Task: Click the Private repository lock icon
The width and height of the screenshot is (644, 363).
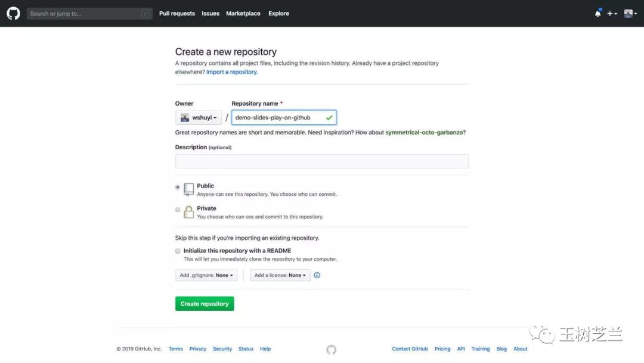Action: pyautogui.click(x=189, y=211)
